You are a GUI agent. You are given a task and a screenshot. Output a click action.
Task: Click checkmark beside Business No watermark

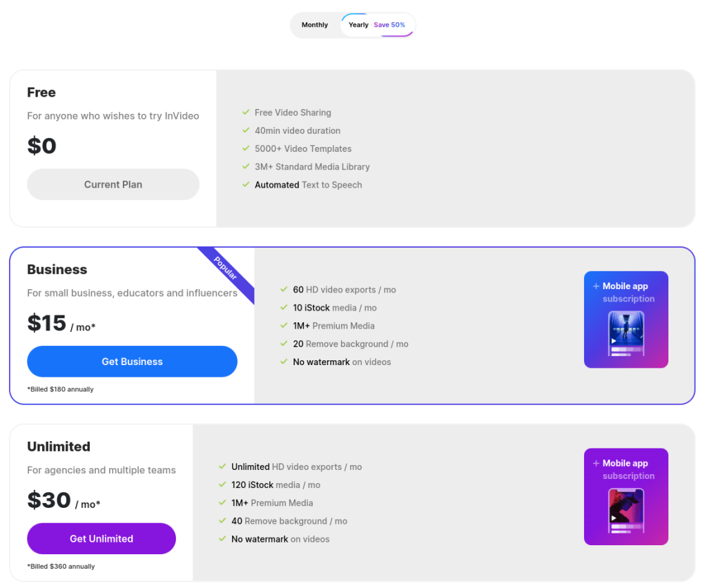284,362
